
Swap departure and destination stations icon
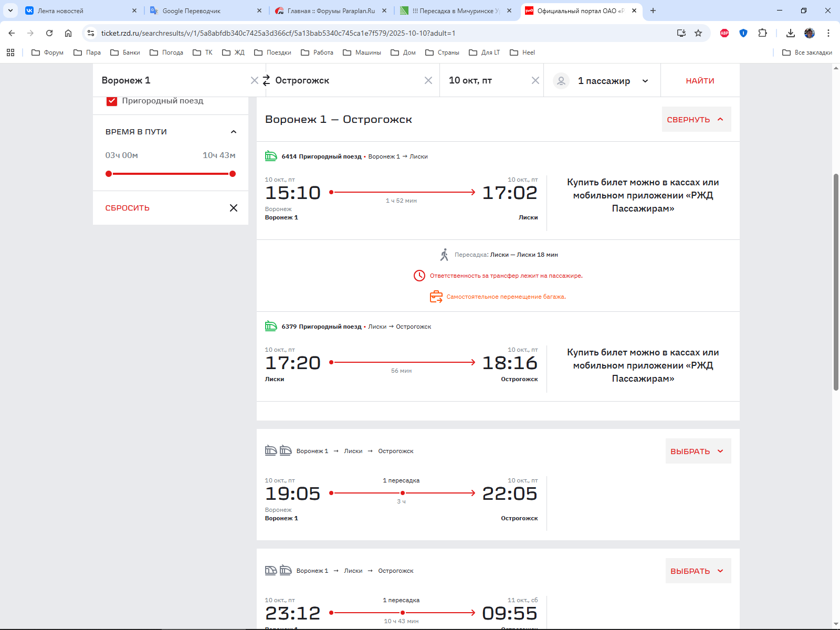pyautogui.click(x=266, y=80)
